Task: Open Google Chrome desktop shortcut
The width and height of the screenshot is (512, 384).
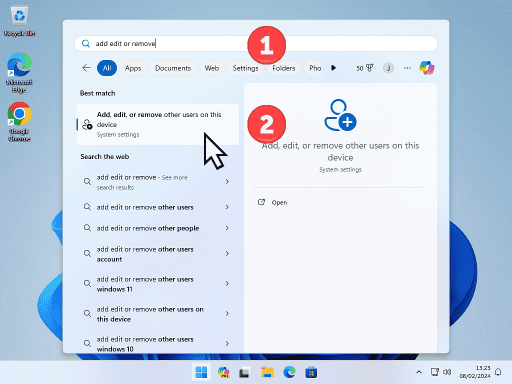Action: point(19,122)
